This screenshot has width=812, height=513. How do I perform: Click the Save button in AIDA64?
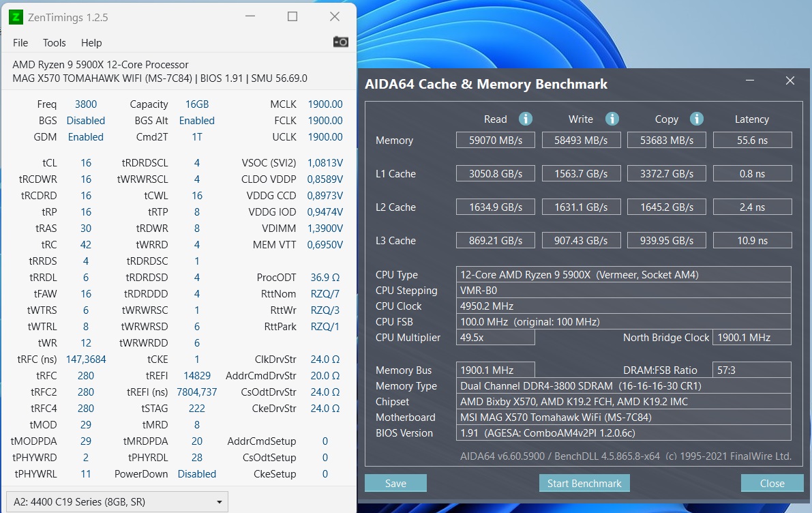[395, 483]
